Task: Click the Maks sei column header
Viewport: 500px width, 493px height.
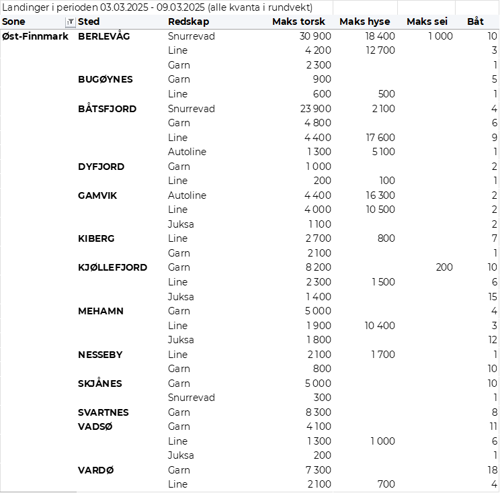Action: point(427,22)
